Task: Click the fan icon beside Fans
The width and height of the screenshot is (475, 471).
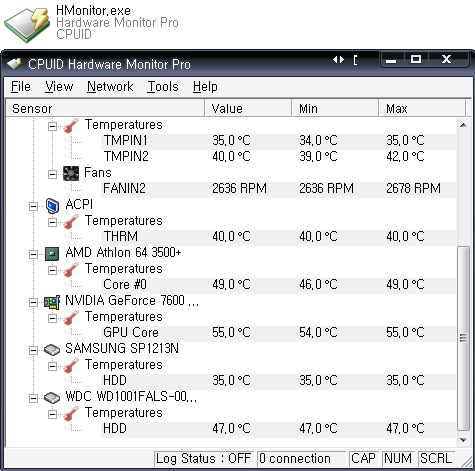Action: (x=71, y=174)
